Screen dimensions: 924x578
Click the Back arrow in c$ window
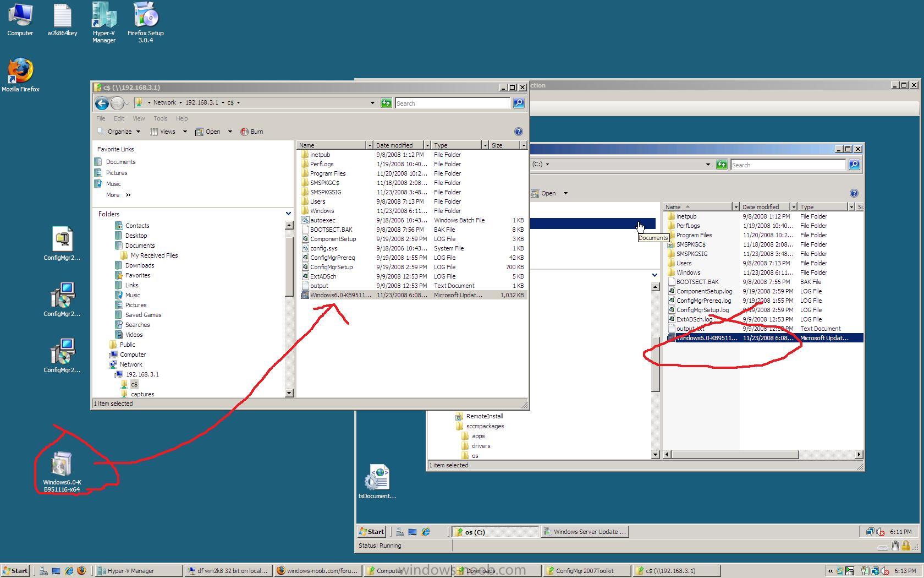point(102,103)
